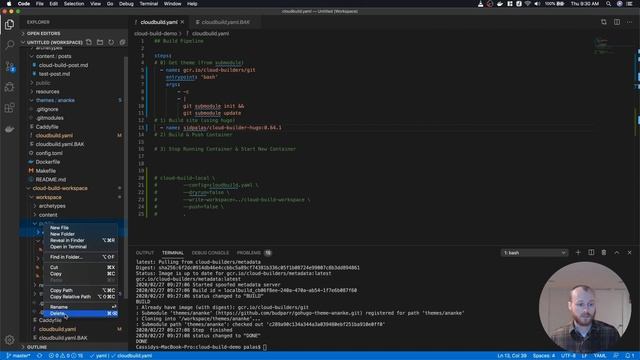
Task: Choose New Folder in the context menu
Action: pyautogui.click(x=81, y=234)
